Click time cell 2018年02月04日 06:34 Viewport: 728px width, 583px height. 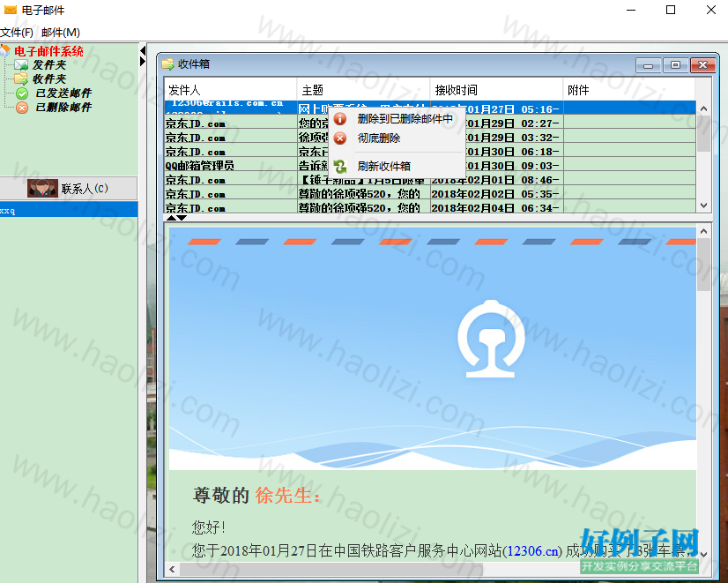pyautogui.click(x=496, y=207)
